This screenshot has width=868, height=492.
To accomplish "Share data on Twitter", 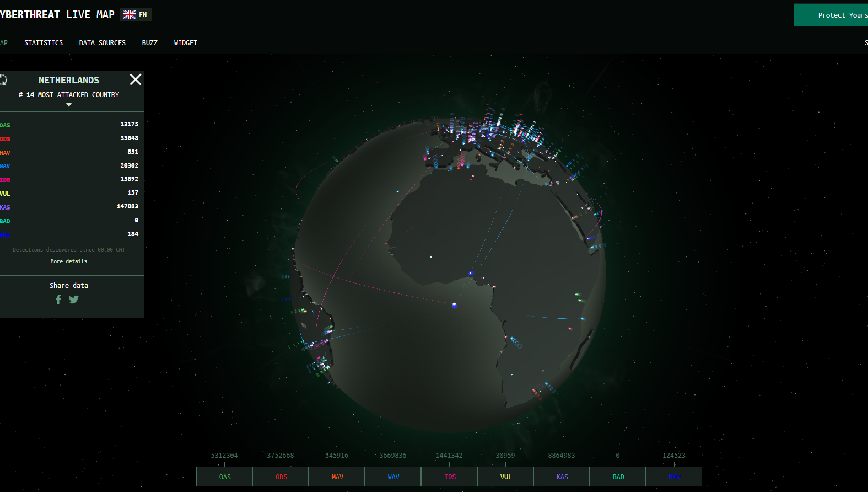I will point(74,300).
